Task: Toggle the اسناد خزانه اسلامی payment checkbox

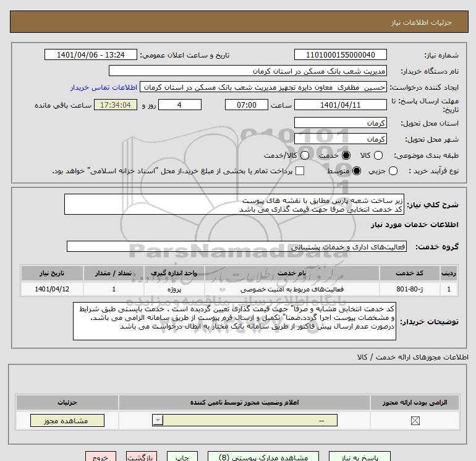Action: (300, 171)
